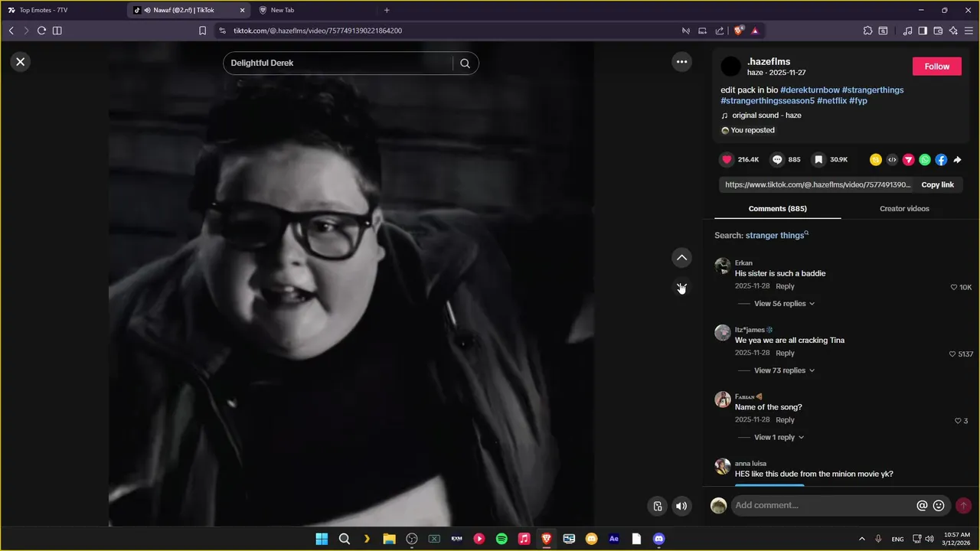Reload the page
980x551 pixels.
pos(41,31)
